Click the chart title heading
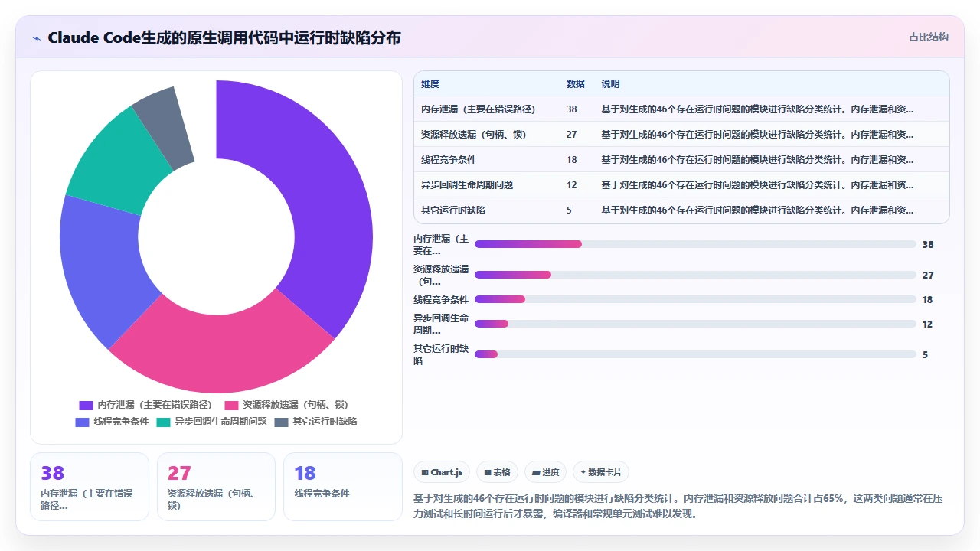The image size is (980, 551). tap(224, 37)
